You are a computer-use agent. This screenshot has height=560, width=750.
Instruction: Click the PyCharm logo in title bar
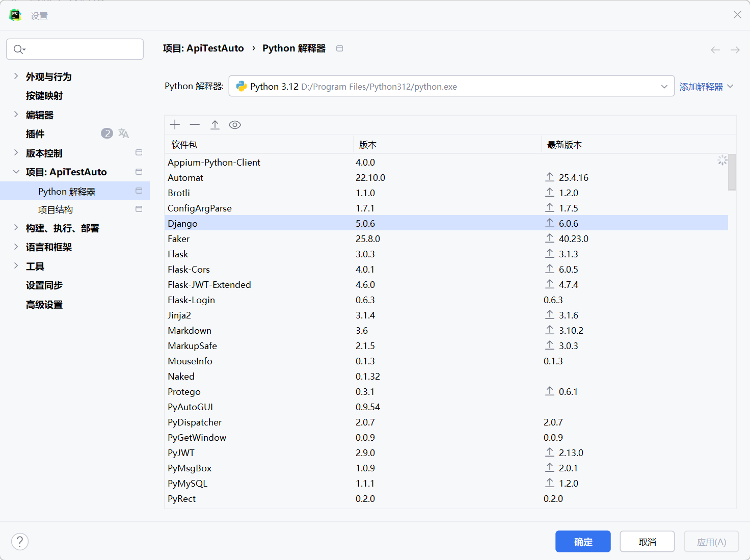point(15,15)
